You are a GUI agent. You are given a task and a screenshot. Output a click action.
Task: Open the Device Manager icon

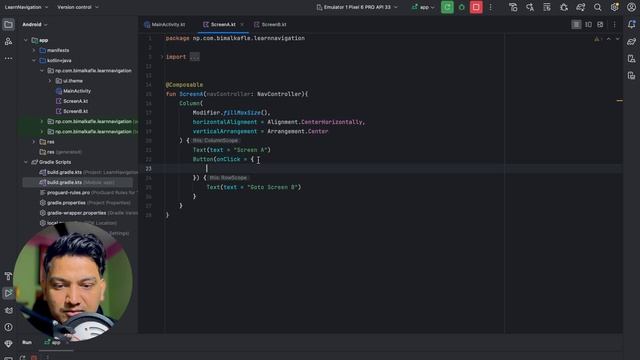(631, 59)
